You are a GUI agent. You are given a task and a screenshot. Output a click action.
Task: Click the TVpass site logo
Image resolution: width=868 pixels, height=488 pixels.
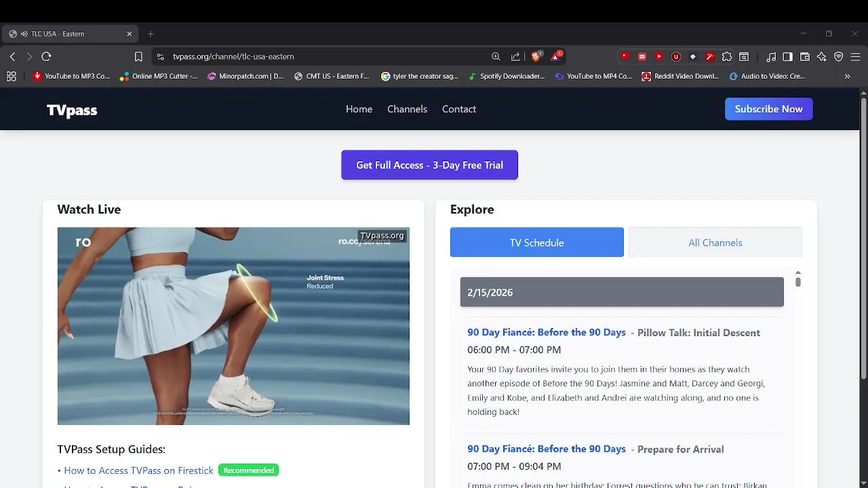(x=72, y=110)
